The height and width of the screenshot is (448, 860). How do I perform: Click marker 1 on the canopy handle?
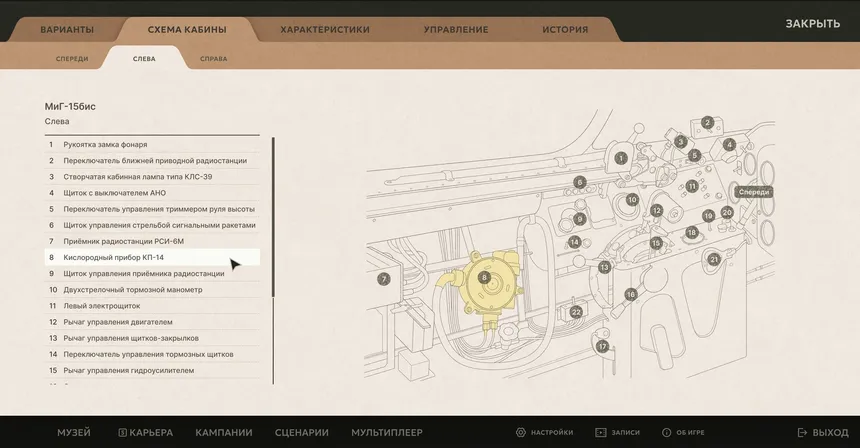[x=621, y=158]
